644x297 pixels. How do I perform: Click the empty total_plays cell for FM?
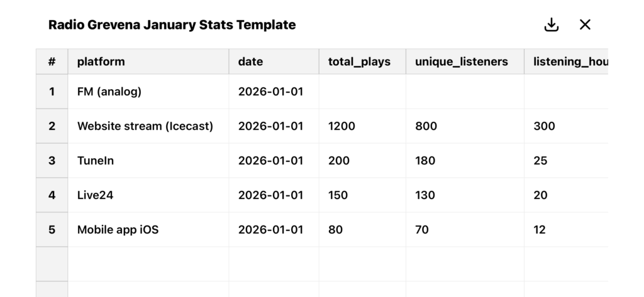362,92
